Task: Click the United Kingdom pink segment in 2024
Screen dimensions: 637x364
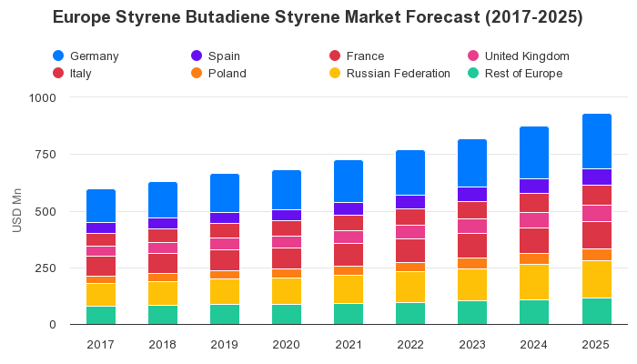Action: coord(534,220)
